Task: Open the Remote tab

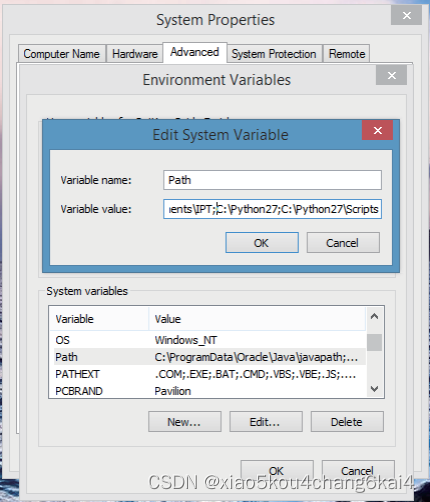Action: pos(347,54)
